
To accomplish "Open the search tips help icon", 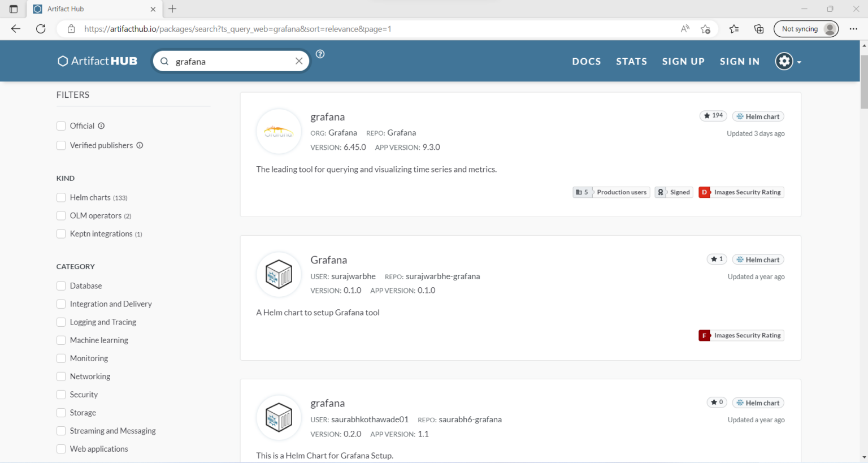I will point(320,54).
